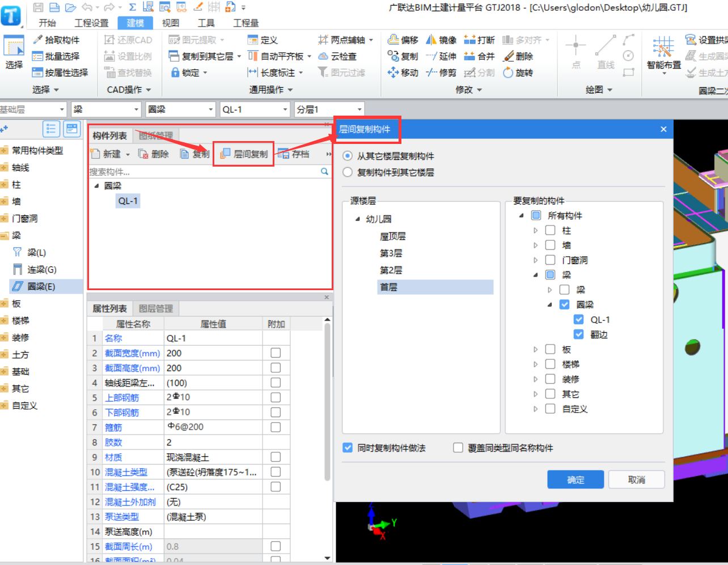Switch to 图纸管理 tab
728x565 pixels.
click(x=155, y=135)
